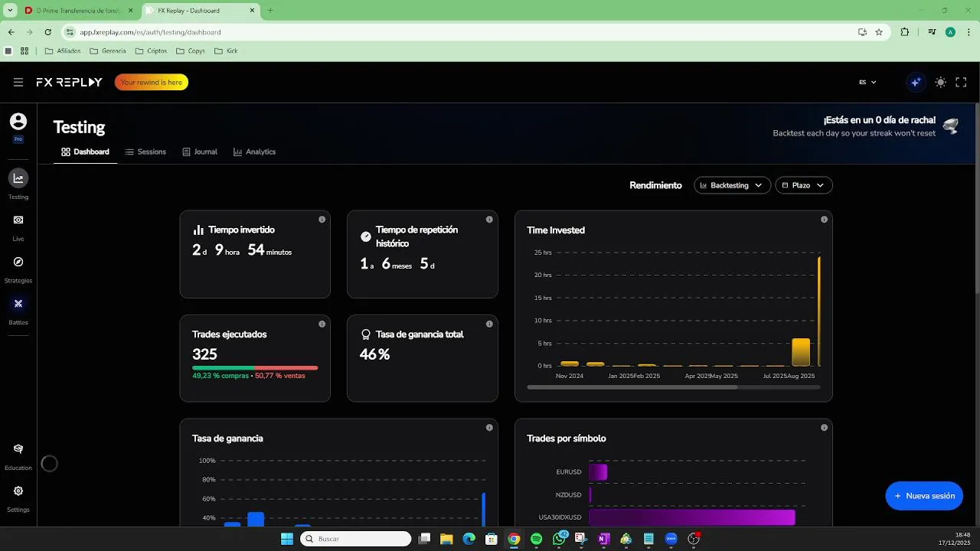Image resolution: width=980 pixels, height=551 pixels.
Task: Open the Gerencia bookmark folder
Action: coord(108,51)
